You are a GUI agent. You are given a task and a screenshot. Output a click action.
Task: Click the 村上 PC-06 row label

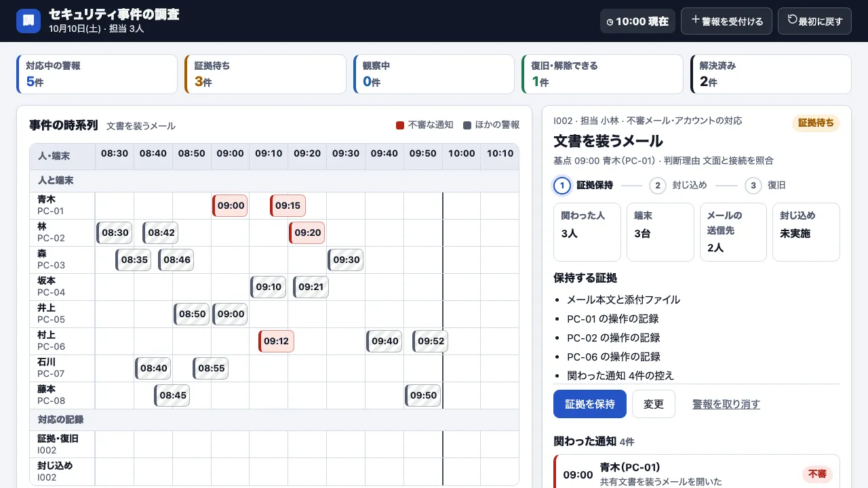(62, 341)
